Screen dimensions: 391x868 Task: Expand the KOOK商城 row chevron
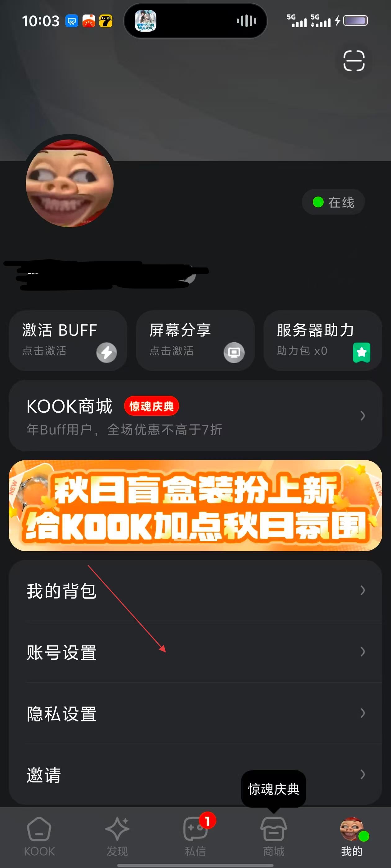[362, 415]
